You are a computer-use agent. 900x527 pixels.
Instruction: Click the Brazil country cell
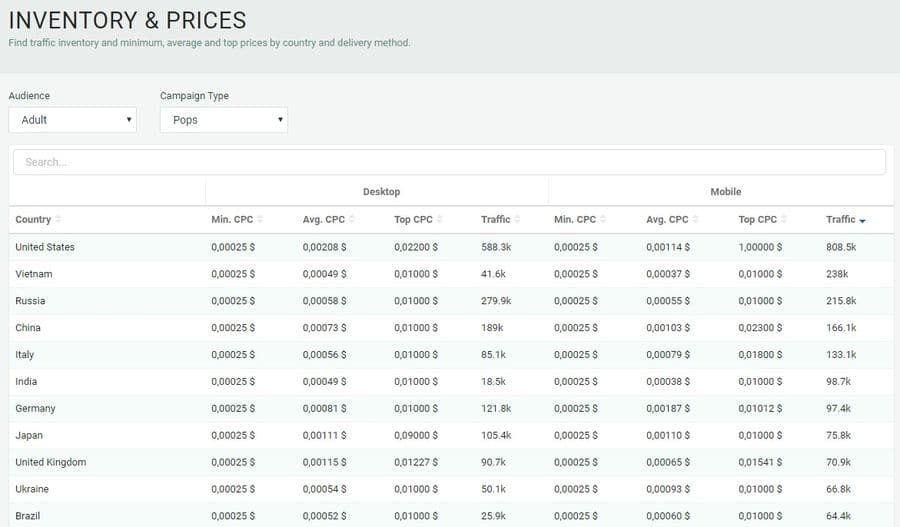pos(28,516)
